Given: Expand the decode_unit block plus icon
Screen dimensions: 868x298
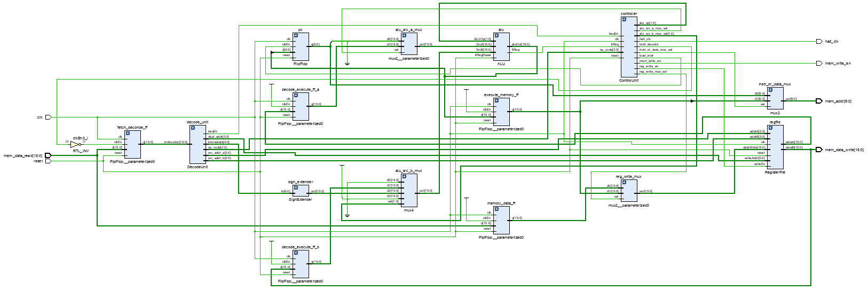Looking at the screenshot, I should pos(193,128).
